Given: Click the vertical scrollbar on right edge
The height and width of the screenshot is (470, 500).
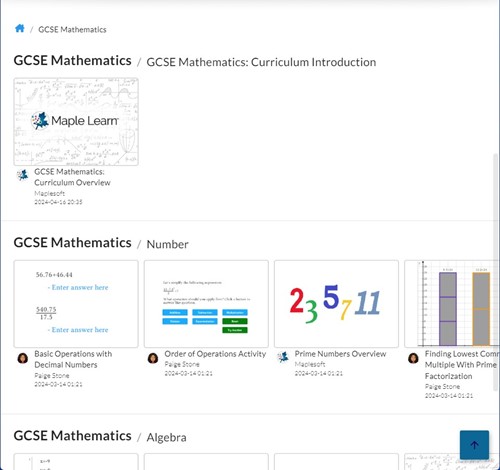Looking at the screenshot, I should 496,272.
